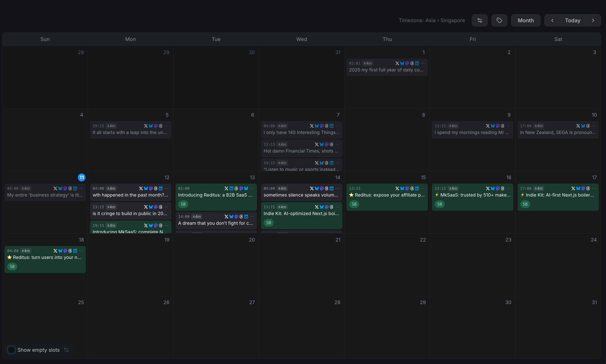Select the highlighted day 11 date badge
The image size is (606, 364).
pyautogui.click(x=81, y=177)
